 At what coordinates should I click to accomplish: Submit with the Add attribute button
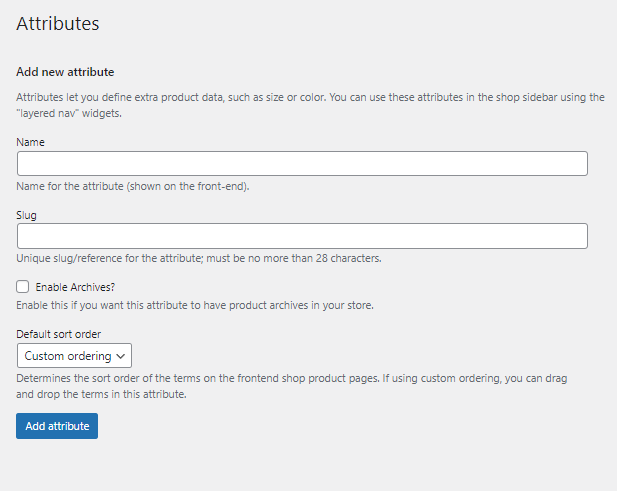click(x=57, y=426)
